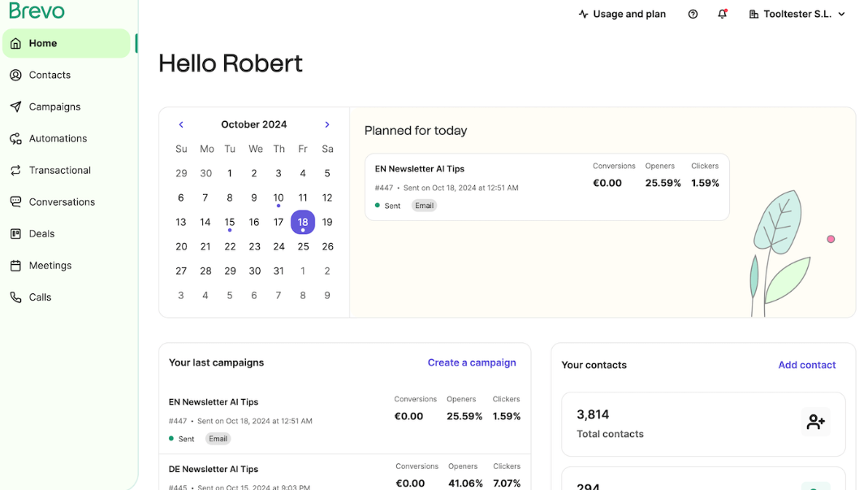Open Usage and plan

622,14
